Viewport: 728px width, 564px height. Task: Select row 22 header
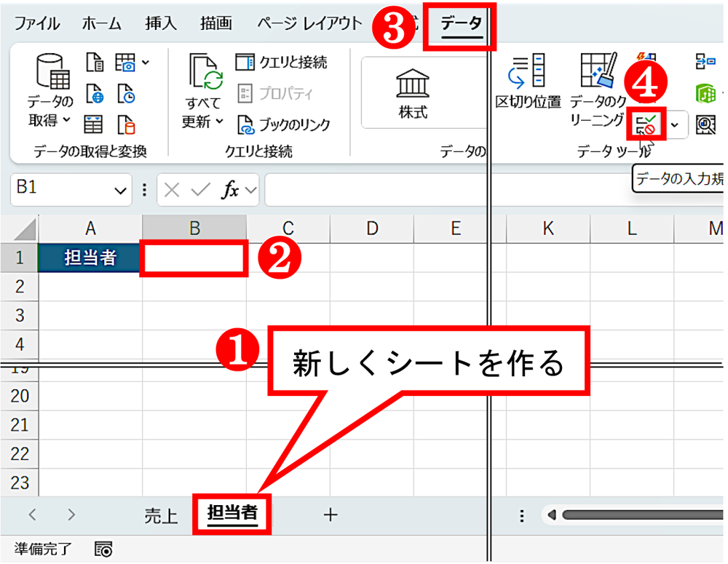click(x=19, y=453)
